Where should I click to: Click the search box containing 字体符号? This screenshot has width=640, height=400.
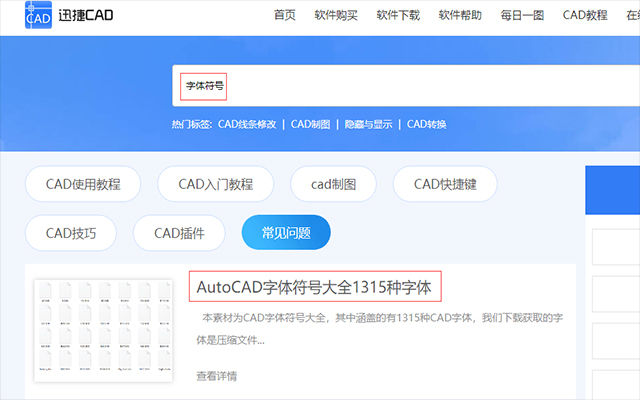(x=406, y=86)
